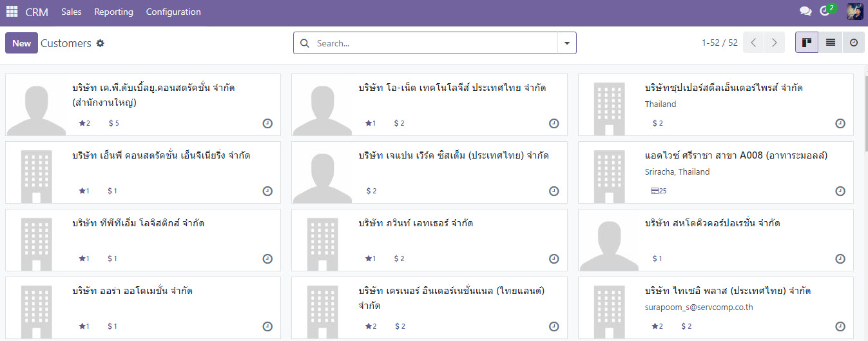Open activities clock with badge 2
The height and width of the screenshot is (341, 868).
click(x=825, y=11)
